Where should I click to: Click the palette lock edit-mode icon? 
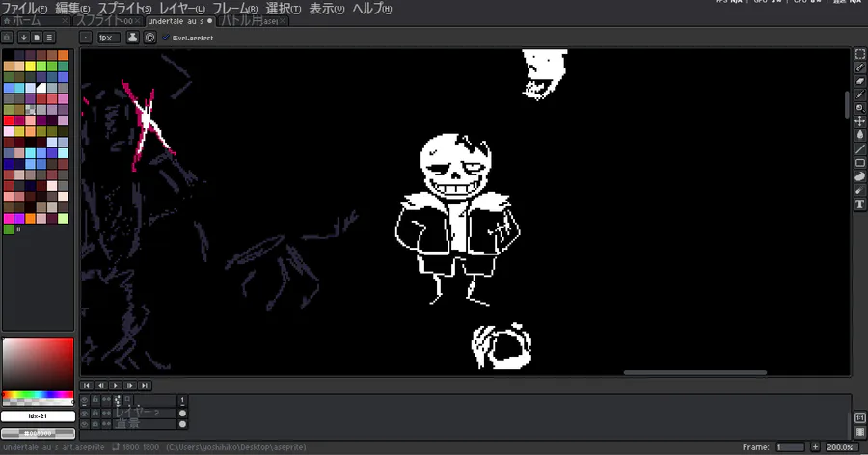click(7, 37)
